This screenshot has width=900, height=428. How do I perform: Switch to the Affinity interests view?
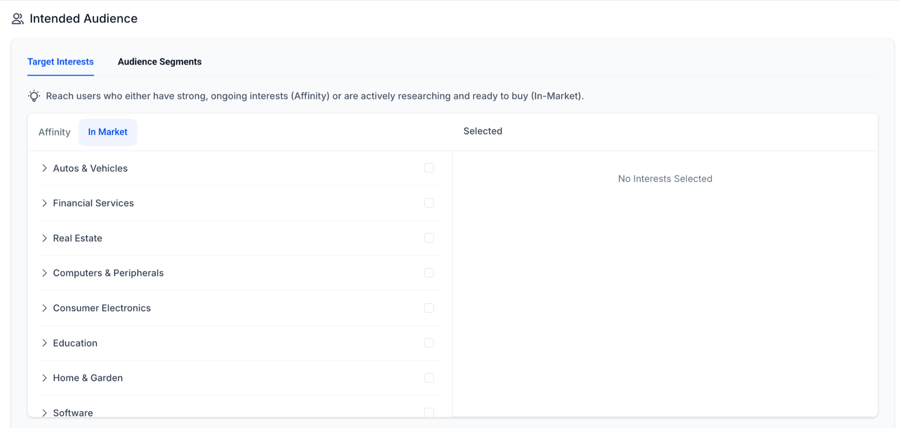click(54, 132)
